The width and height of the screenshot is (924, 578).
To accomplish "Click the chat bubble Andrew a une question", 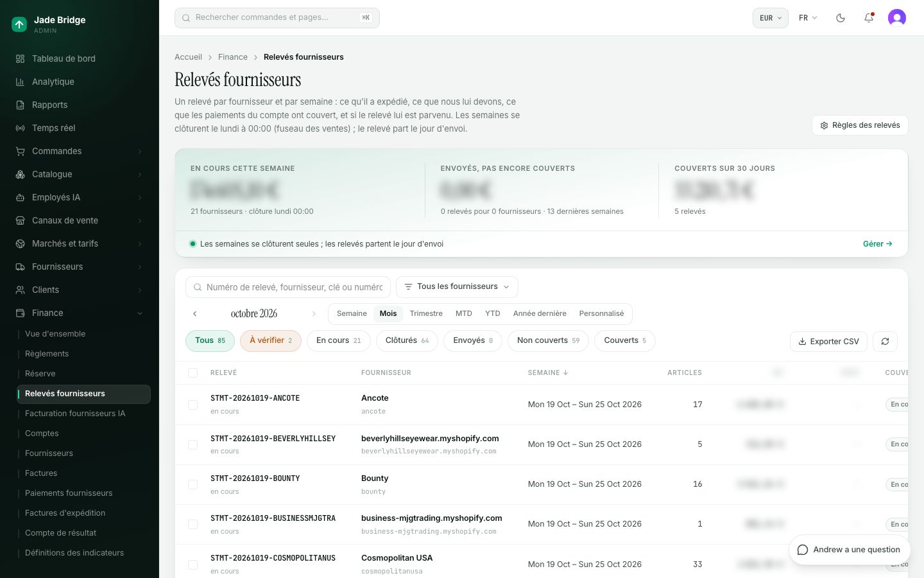I will 848,550.
